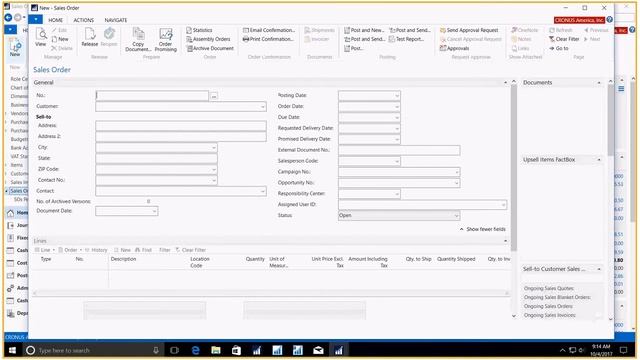Click Archive Document
640x360 pixels.
[x=210, y=48]
